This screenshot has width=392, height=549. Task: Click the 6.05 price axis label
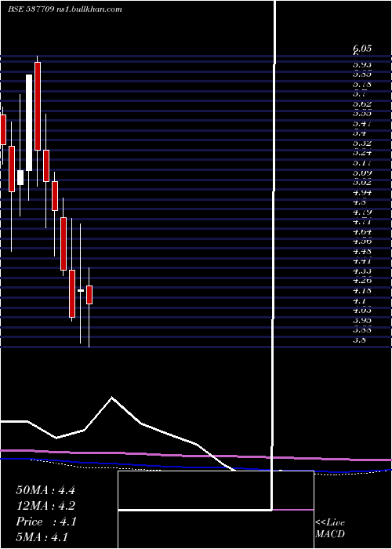362,49
